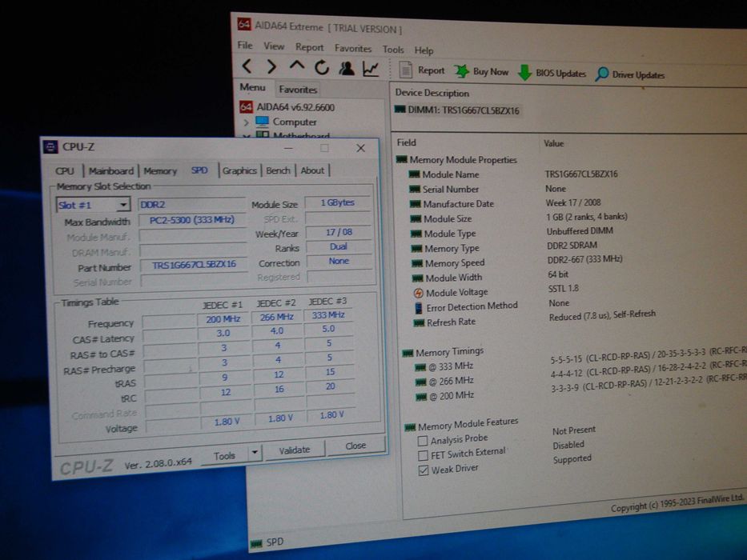
Task: Click the Report toolbar button in AIDA64
Action: (x=422, y=70)
